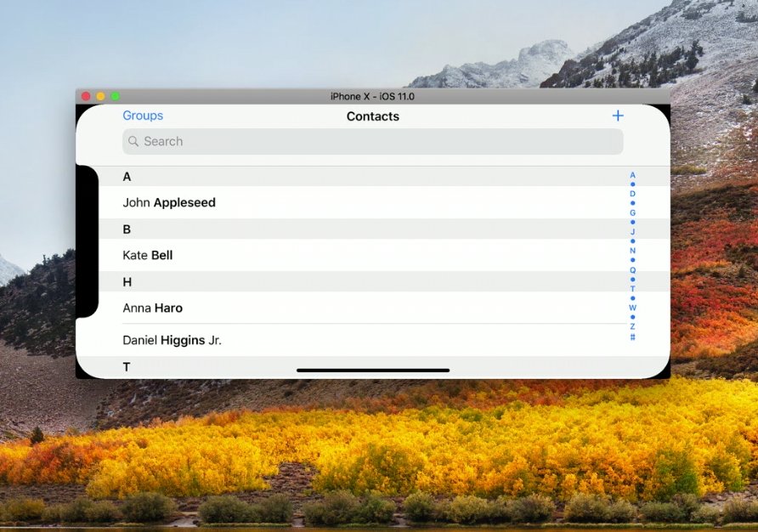Image resolution: width=758 pixels, height=532 pixels.
Task: Jump to letter N in index bar
Action: pyautogui.click(x=632, y=251)
